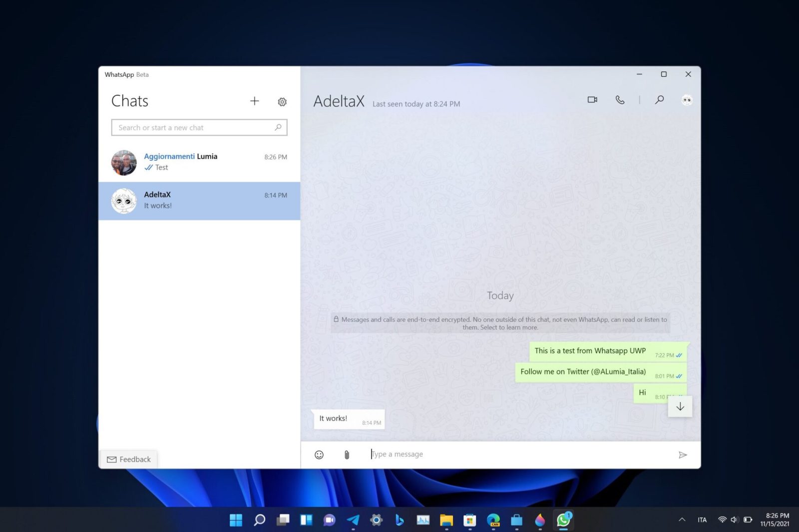Start a video call with AdeltaX

[x=592, y=99]
